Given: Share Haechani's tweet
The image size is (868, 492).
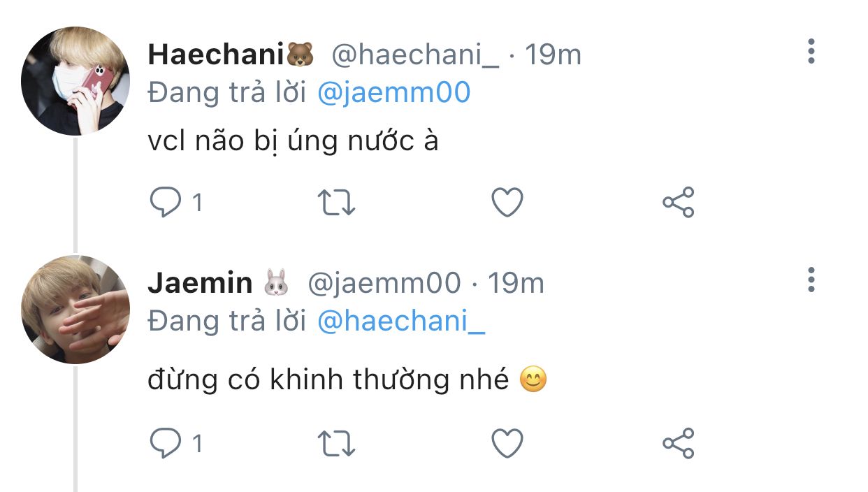Looking at the screenshot, I should point(678,203).
